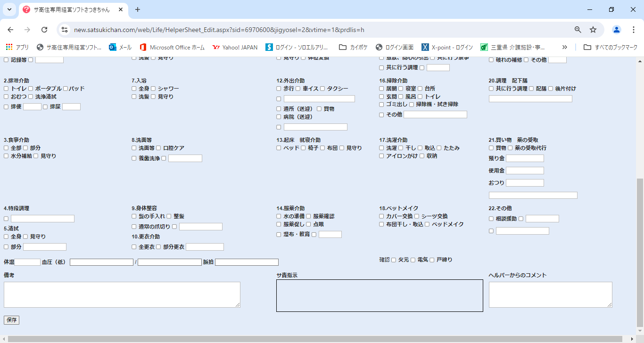Enable the 火元 confirmation checkbox
Viewport: 644px width, 343px height.
point(394,260)
